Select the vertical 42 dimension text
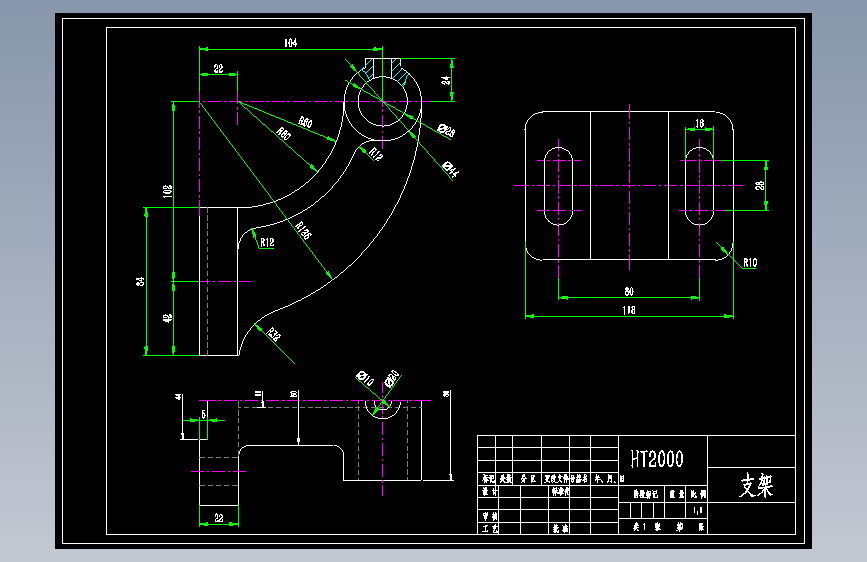 [x=168, y=318]
